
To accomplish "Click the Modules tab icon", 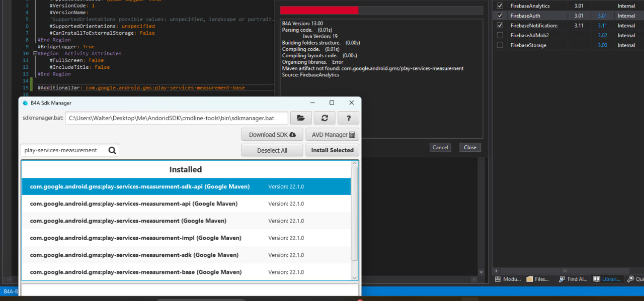I will click(498, 279).
